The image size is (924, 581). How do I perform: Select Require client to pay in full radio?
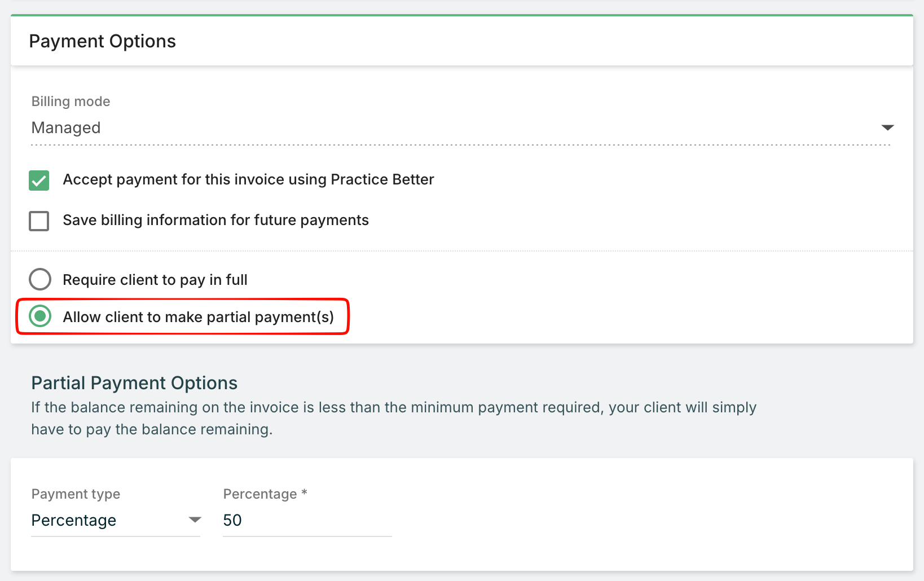[40, 279]
